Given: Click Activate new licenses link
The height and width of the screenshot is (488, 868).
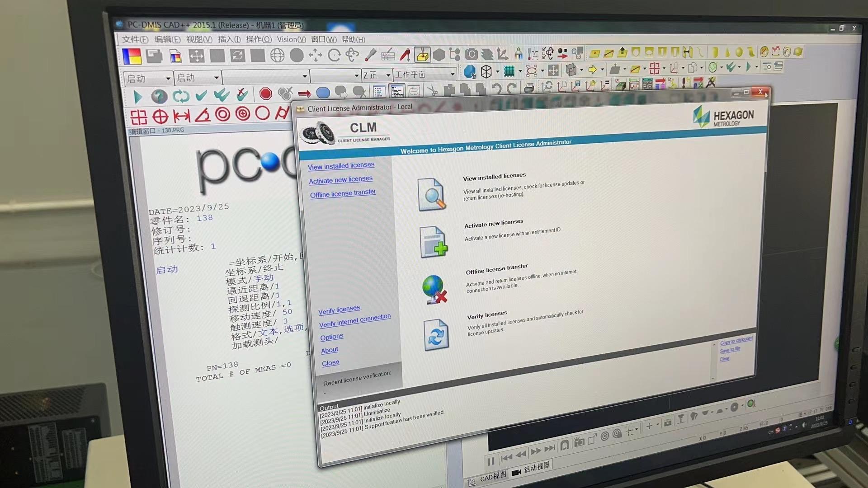Looking at the screenshot, I should pos(340,180).
